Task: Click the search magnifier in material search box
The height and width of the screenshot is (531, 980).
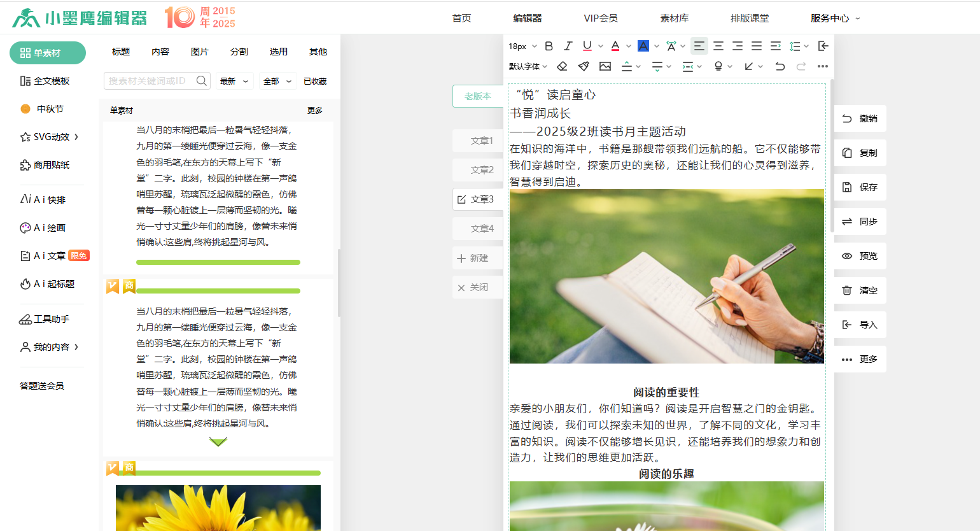Action: [x=202, y=81]
